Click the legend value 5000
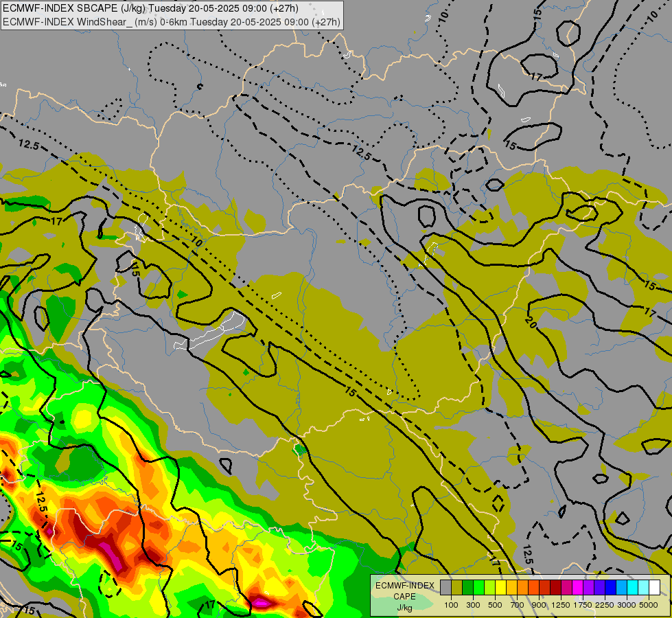 tap(649, 605)
